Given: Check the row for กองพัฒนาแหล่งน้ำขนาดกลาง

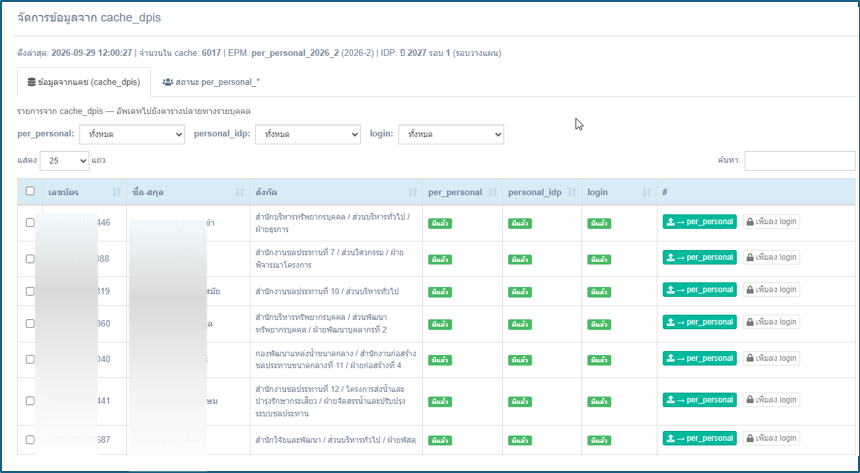Looking at the screenshot, I should click(x=30, y=359).
